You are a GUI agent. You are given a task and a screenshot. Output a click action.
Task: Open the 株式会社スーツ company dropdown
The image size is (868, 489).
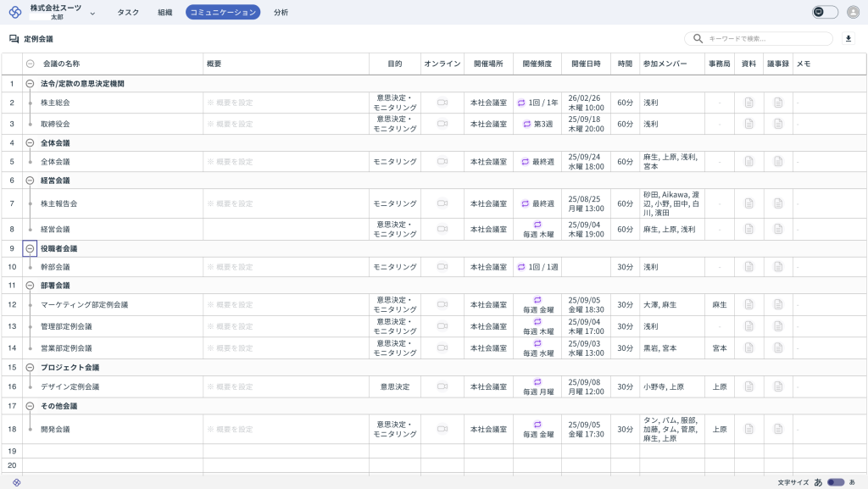point(92,13)
